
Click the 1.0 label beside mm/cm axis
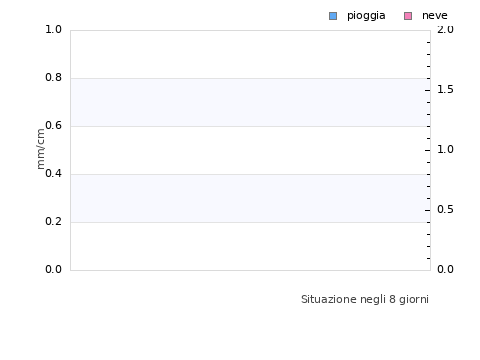pos(53,30)
